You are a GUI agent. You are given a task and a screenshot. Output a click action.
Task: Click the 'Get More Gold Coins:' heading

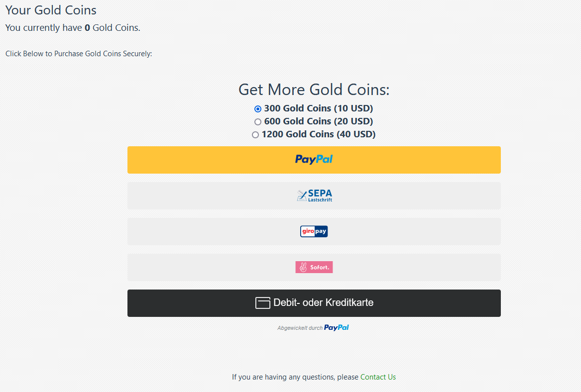click(x=314, y=90)
